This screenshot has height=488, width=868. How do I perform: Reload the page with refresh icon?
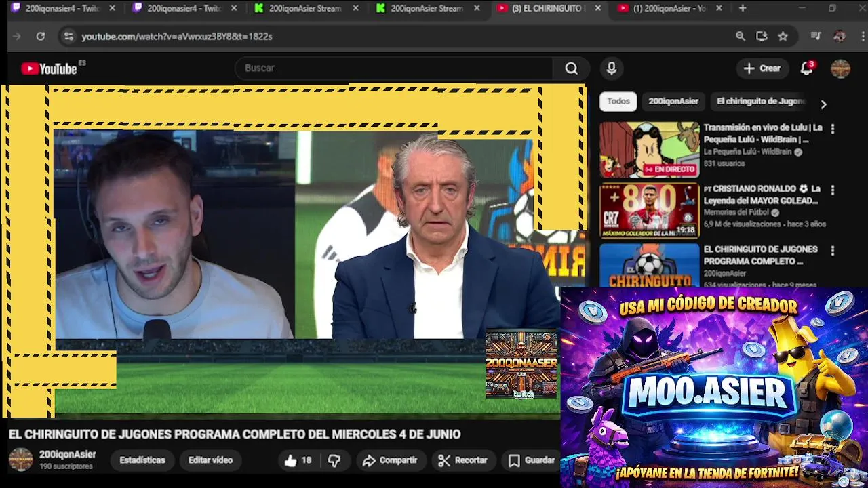[41, 36]
